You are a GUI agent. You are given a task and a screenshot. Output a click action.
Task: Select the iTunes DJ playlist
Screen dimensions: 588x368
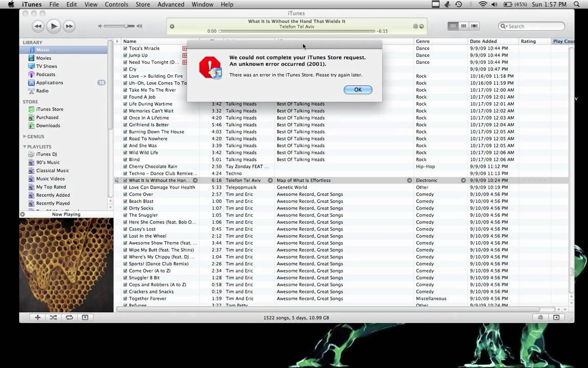tap(46, 154)
